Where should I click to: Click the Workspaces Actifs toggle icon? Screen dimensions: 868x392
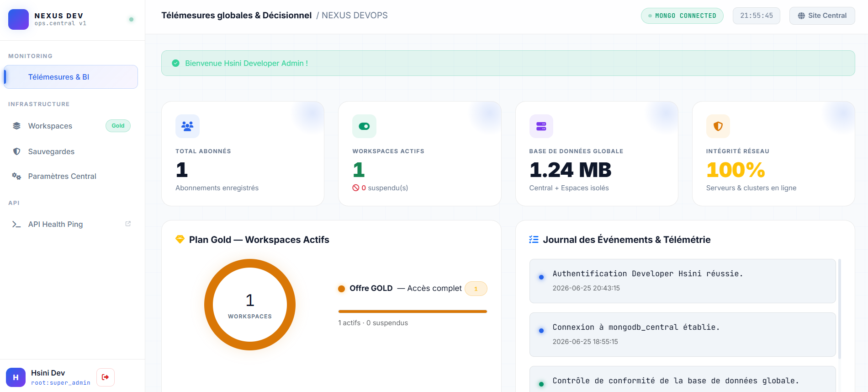tap(364, 126)
